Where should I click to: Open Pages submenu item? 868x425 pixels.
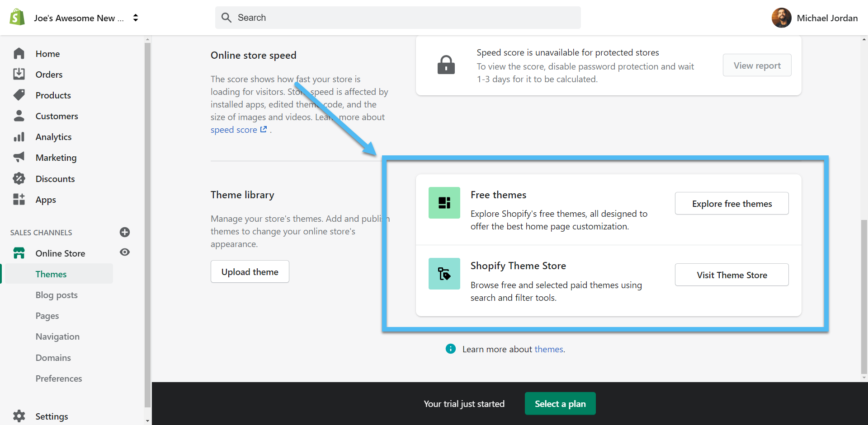(x=47, y=316)
